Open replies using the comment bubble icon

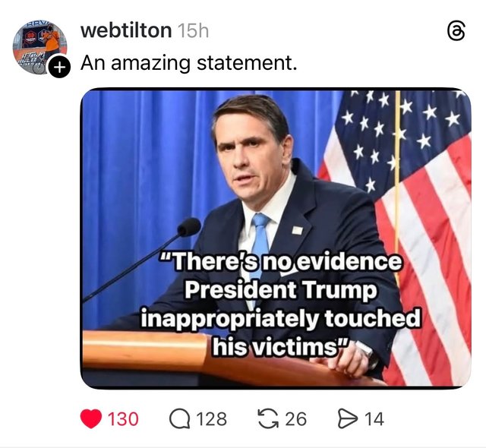tap(181, 418)
